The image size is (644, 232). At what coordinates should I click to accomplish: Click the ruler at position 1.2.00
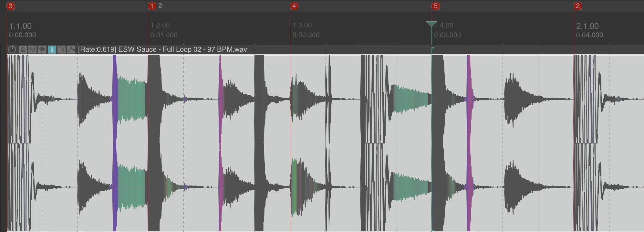(x=160, y=25)
